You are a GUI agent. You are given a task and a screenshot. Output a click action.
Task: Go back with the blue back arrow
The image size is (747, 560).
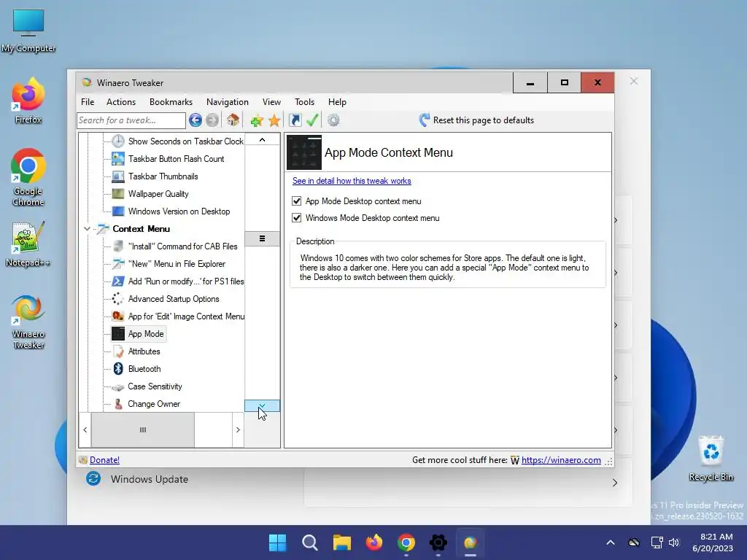click(196, 120)
